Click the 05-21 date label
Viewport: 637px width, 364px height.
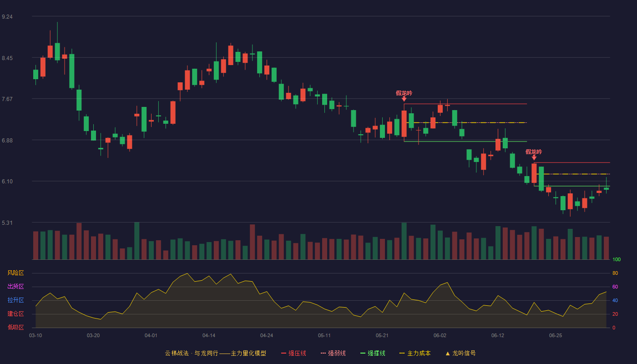(x=382, y=335)
